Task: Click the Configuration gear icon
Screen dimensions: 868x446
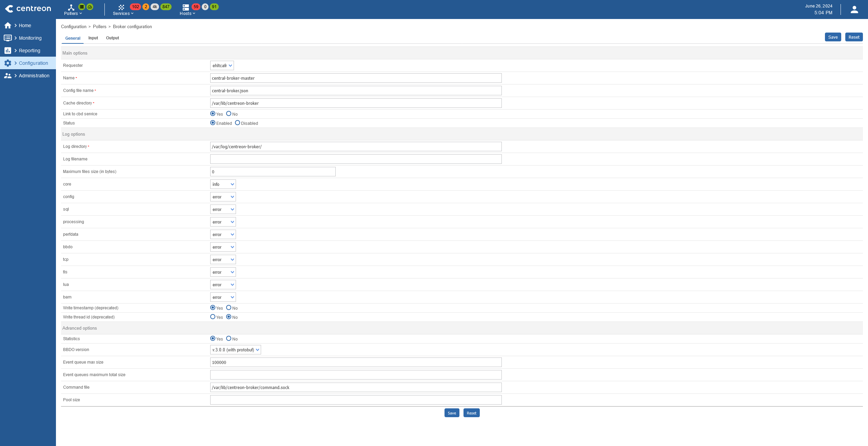Action: click(8, 63)
